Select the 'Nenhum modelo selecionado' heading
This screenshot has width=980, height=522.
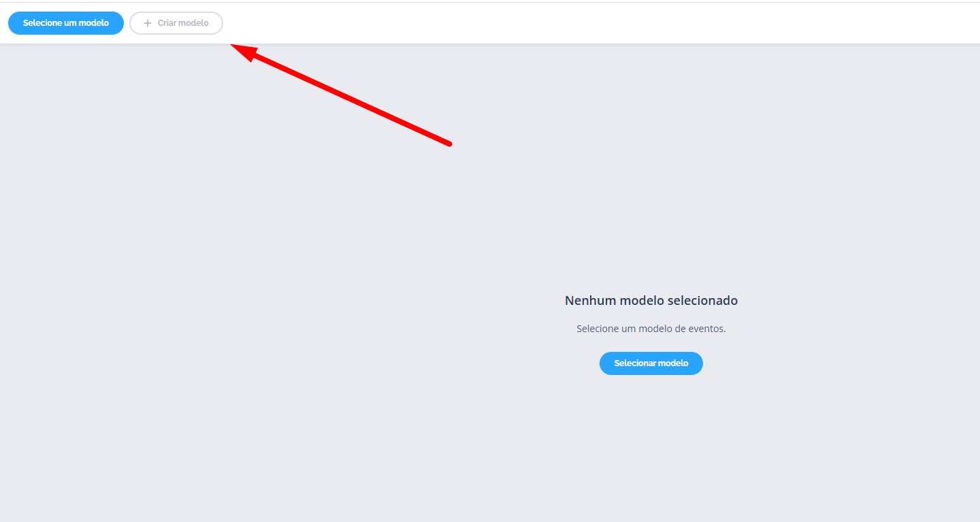pyautogui.click(x=651, y=300)
